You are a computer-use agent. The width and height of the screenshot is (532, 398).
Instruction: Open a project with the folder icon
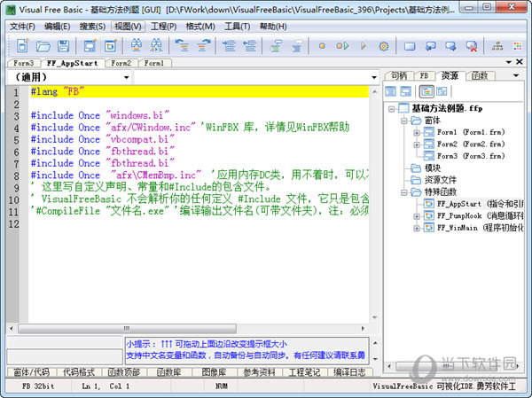[43, 45]
